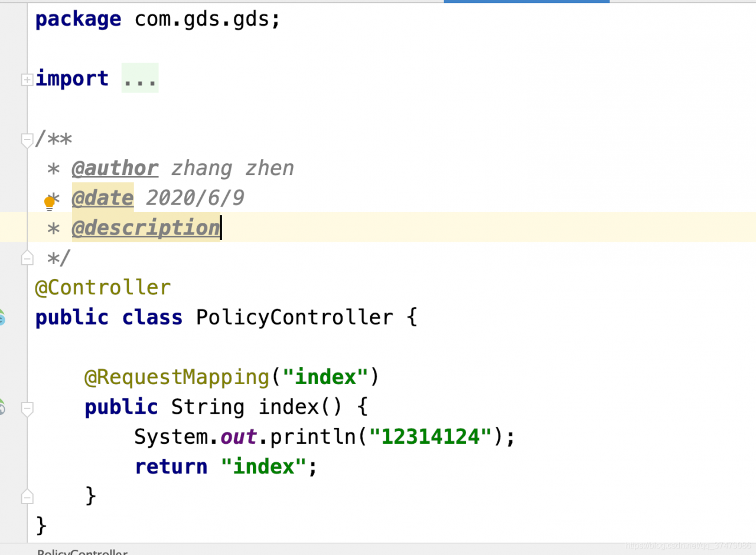This screenshot has width=756, height=555.
Task: Click the "12314124" string literal
Action: 431,437
